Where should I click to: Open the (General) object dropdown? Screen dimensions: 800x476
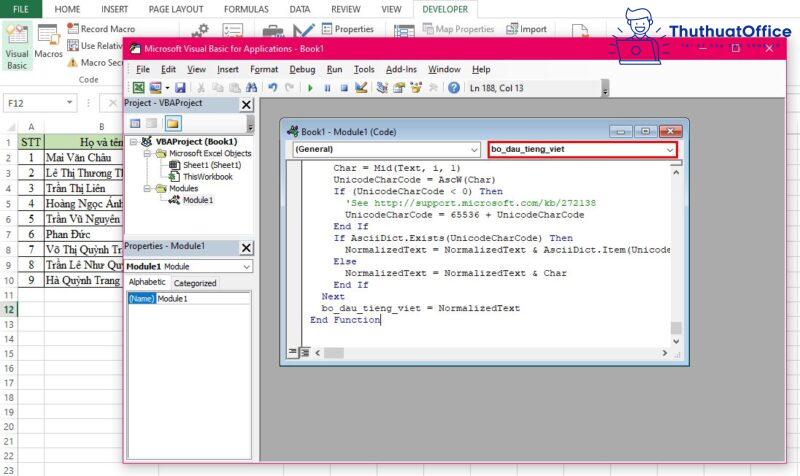point(387,149)
